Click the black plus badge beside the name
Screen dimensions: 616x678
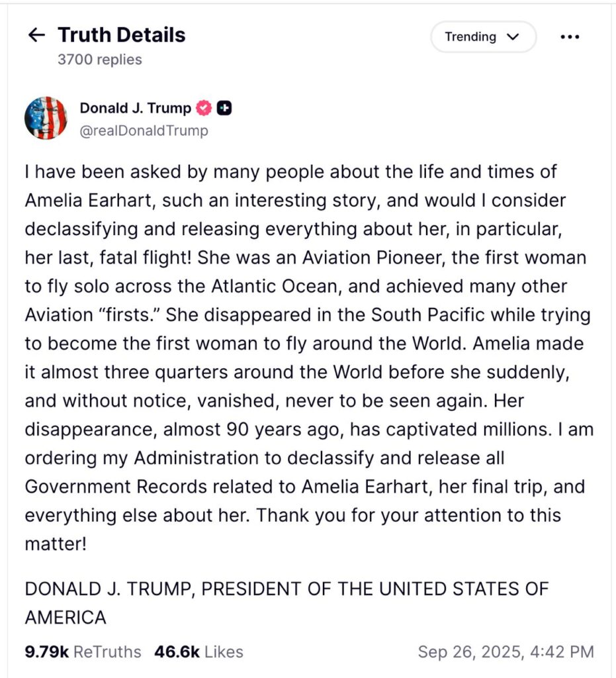coord(224,108)
